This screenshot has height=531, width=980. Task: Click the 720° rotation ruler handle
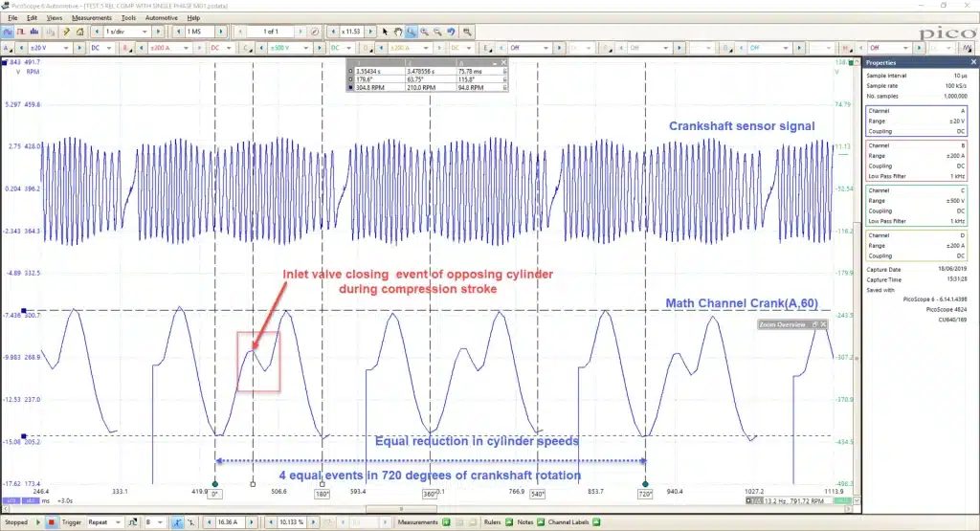pyautogui.click(x=645, y=484)
